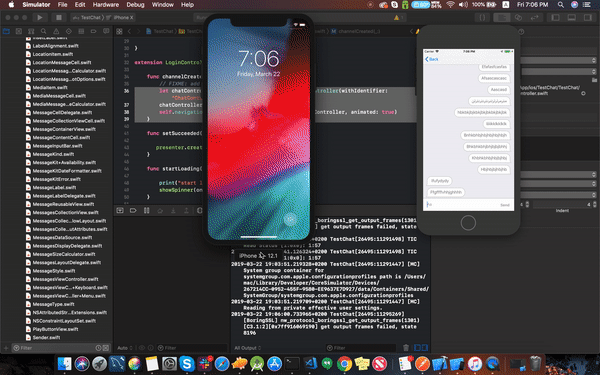This screenshot has width=600, height=375.
Task: Pause program execution in debug bar
Action: 146,210
